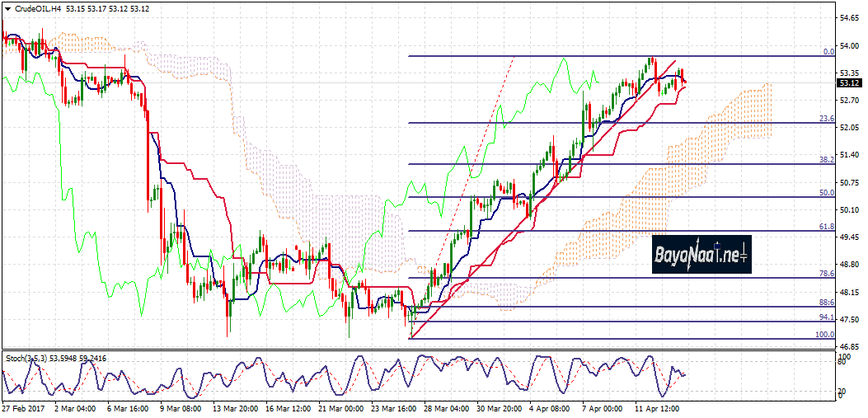Select the Fibonacci 0.0 level label
Viewport: 868px width, 418px height.
point(828,51)
